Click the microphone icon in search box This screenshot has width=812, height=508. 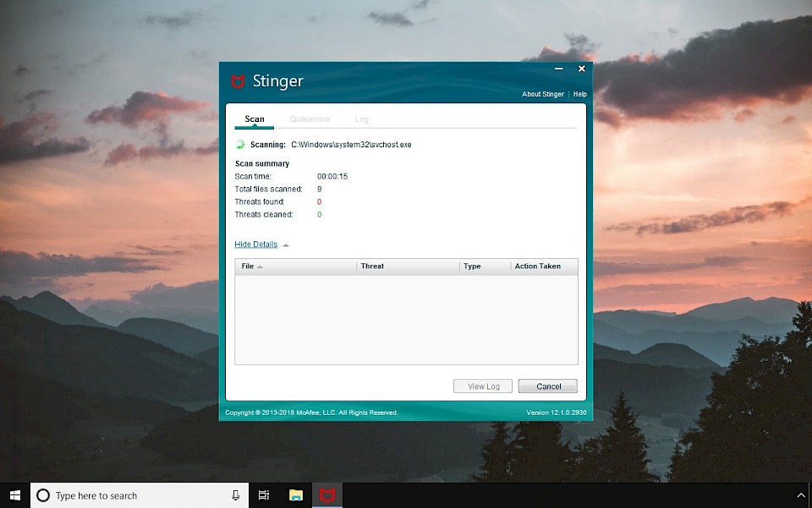[x=236, y=495]
